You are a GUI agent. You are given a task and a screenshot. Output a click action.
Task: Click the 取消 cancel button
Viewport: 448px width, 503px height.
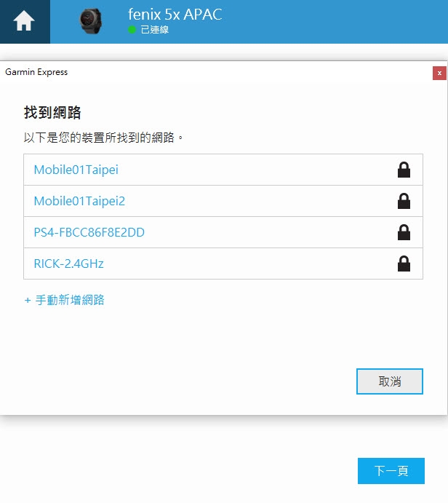point(390,381)
